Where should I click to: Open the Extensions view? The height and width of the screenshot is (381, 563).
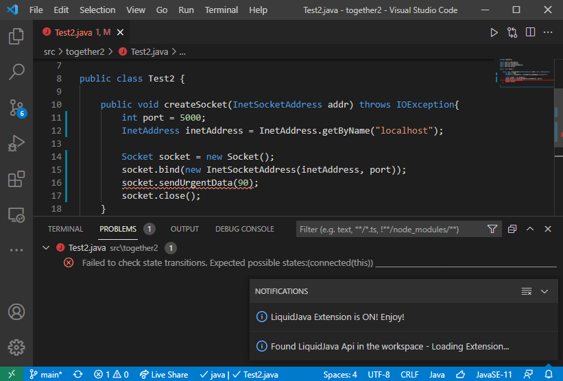pos(16,178)
